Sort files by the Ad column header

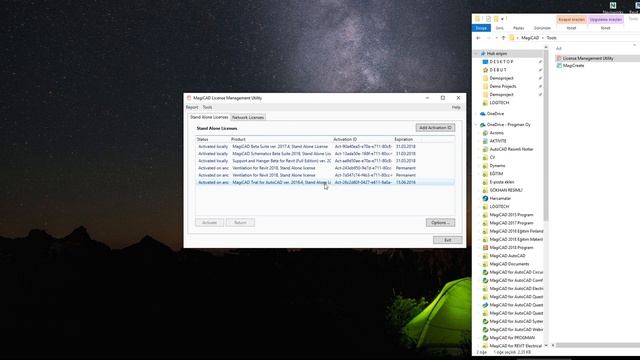tap(559, 49)
